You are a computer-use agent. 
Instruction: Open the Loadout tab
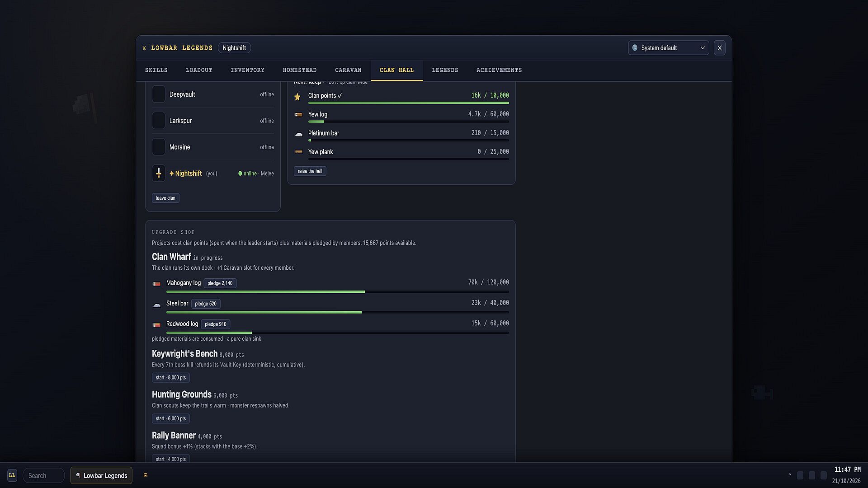click(x=199, y=70)
